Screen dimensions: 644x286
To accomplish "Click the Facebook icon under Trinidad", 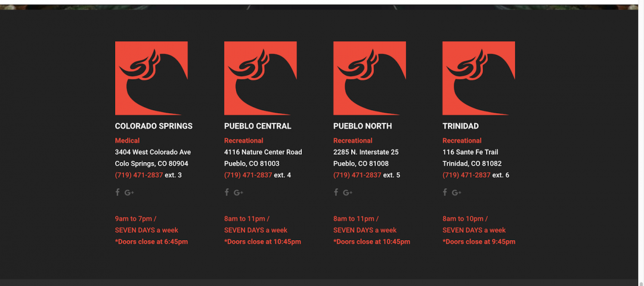I will click(x=445, y=192).
